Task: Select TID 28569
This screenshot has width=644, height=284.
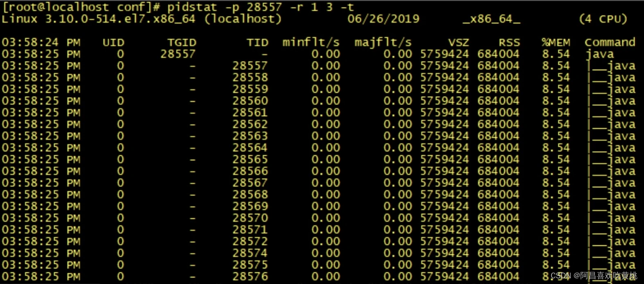Action: pyautogui.click(x=250, y=207)
